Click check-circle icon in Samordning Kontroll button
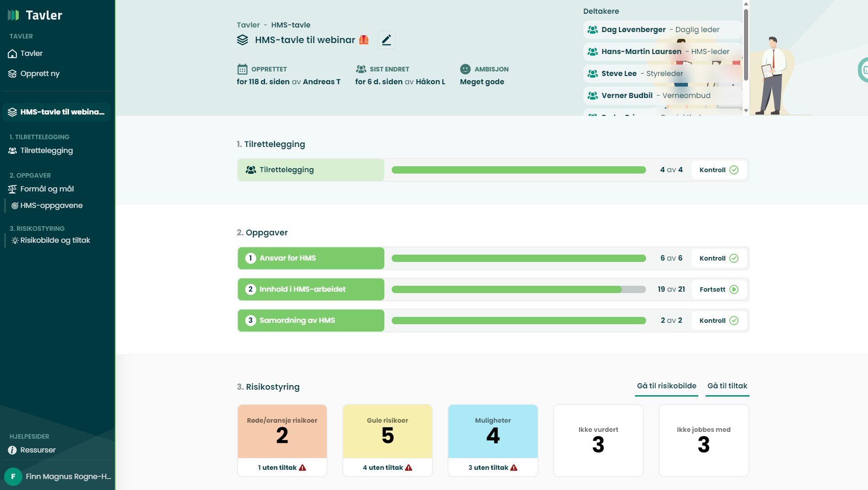868x490 pixels. coord(734,321)
